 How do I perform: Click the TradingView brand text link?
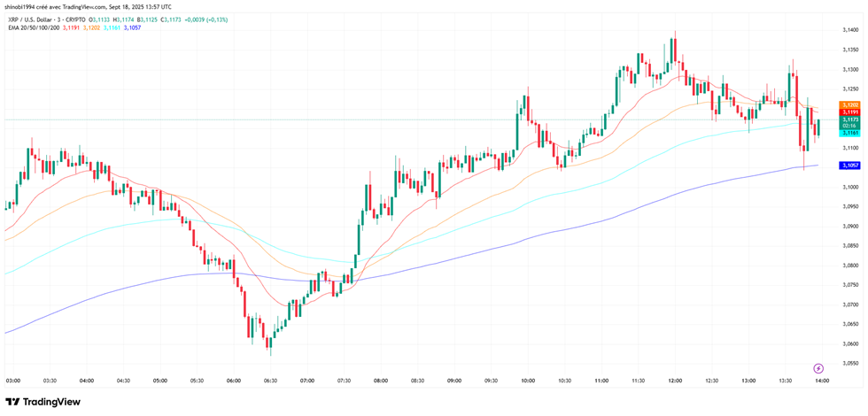pos(51,402)
